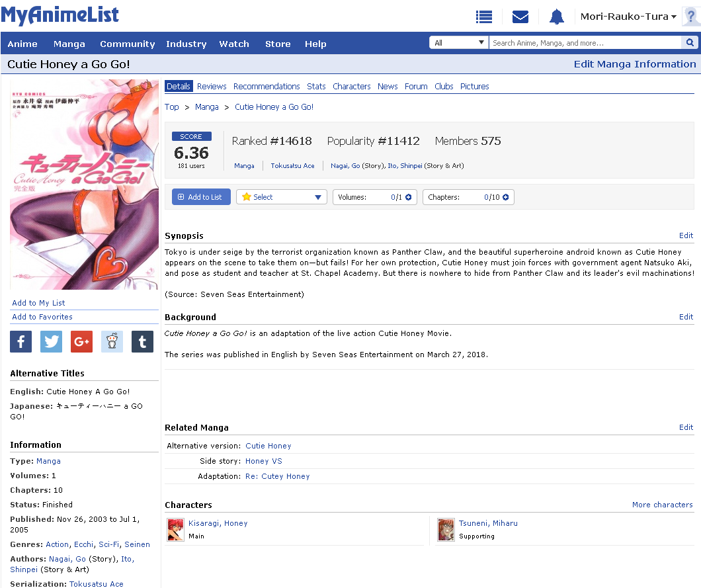The height and width of the screenshot is (588, 701).
Task: Open the Ecchi genre link
Action: (83, 544)
